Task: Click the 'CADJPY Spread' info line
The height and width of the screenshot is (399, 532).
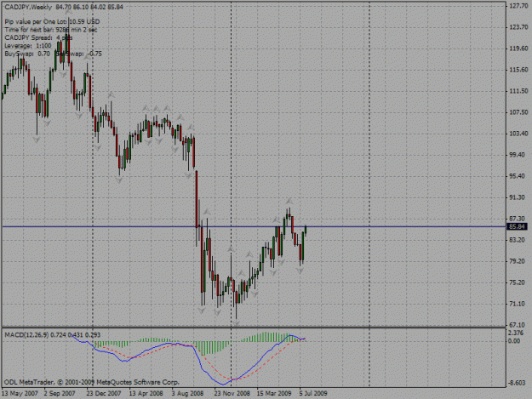Action: click(38, 37)
